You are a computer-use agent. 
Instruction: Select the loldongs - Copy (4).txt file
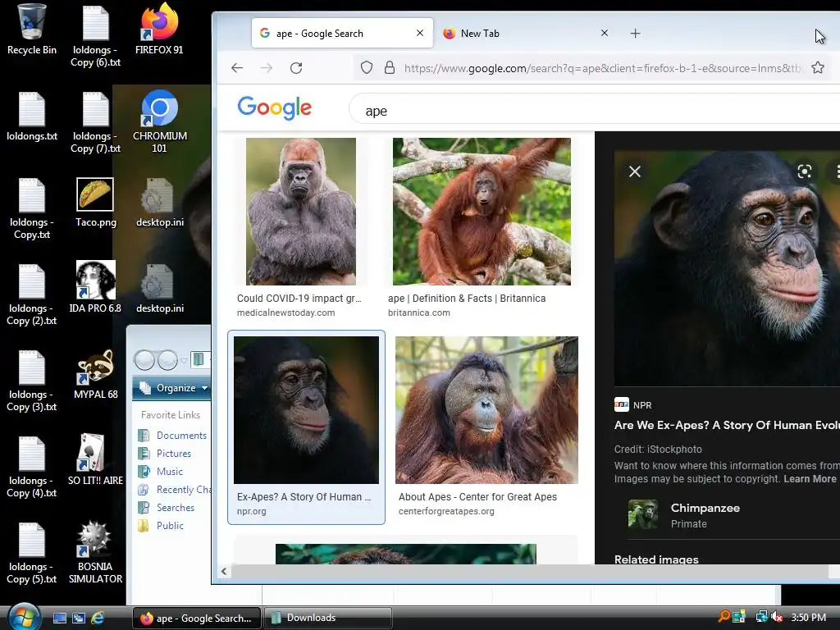pos(32,467)
